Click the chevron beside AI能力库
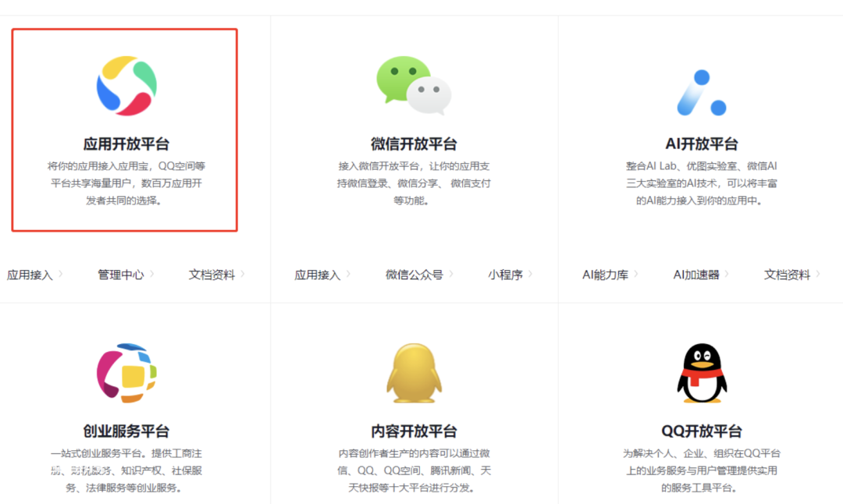Image resolution: width=843 pixels, height=504 pixels. click(x=636, y=274)
